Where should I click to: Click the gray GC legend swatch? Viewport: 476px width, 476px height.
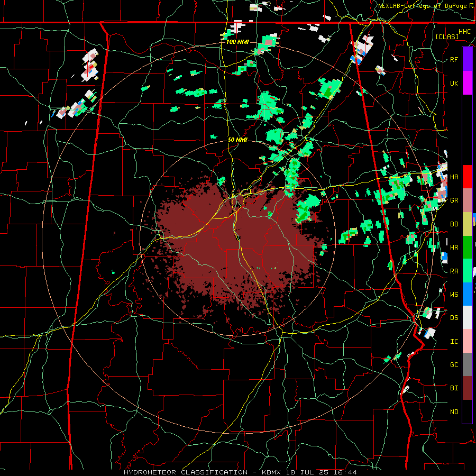click(467, 364)
